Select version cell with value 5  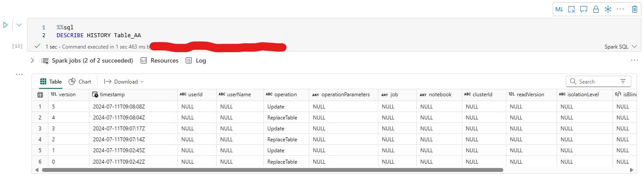click(x=69, y=106)
